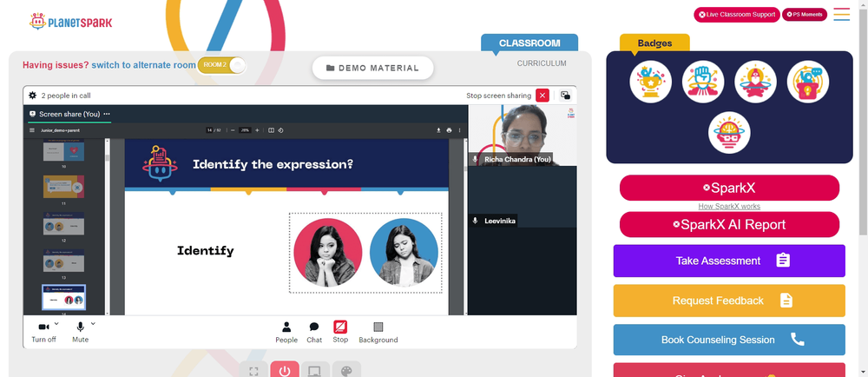The image size is (868, 377).
Task: Open the Chat panel
Action: point(314,332)
